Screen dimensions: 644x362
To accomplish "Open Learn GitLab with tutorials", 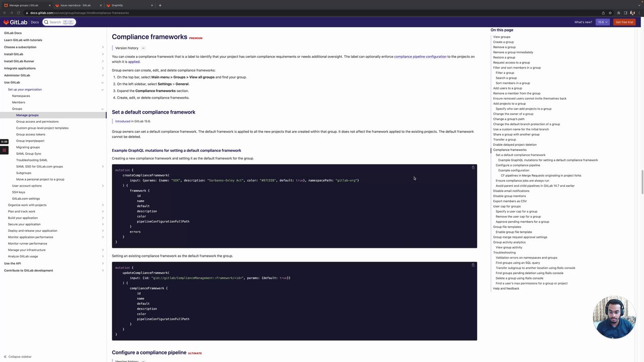I will (x=23, y=40).
